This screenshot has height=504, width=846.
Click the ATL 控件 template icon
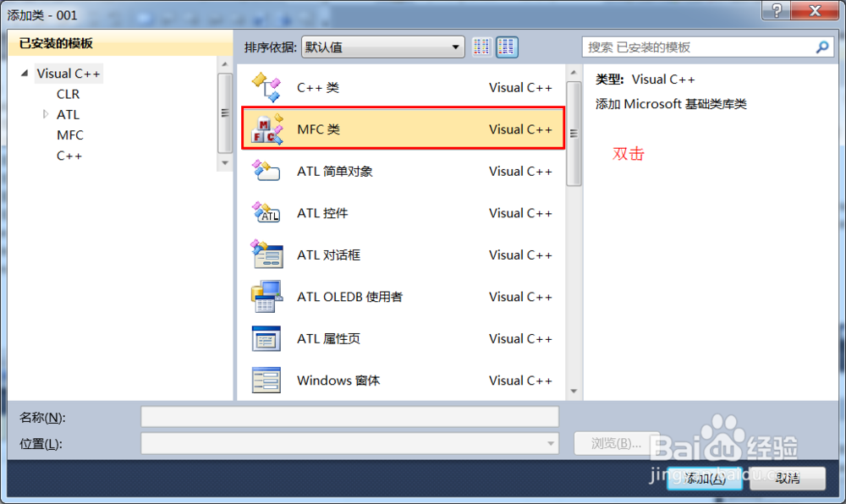(266, 212)
